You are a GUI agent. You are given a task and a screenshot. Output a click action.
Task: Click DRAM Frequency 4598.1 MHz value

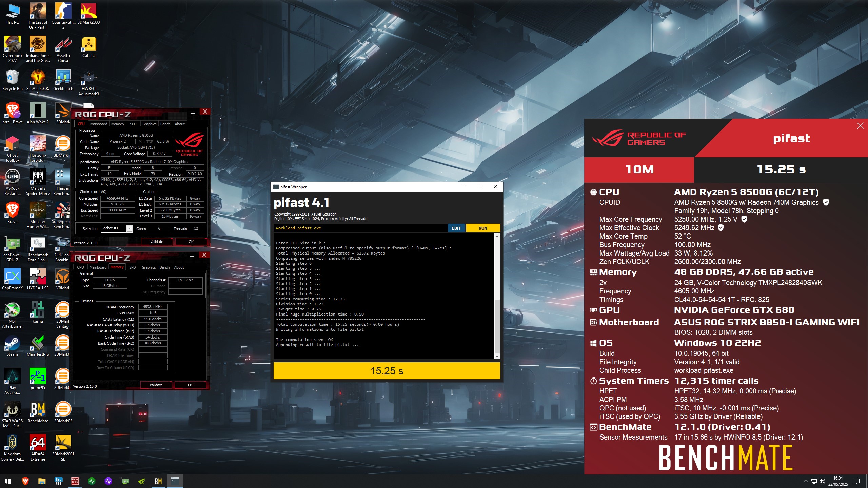153,307
